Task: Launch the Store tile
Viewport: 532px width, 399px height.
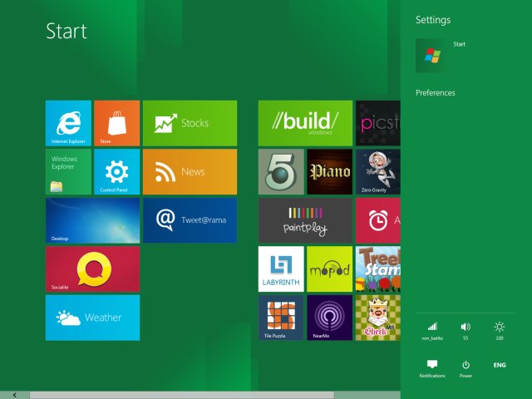Action: 116,123
